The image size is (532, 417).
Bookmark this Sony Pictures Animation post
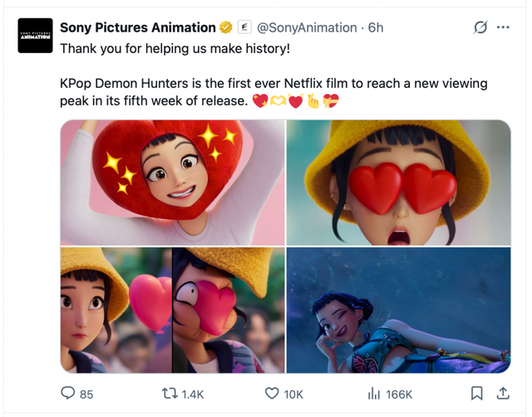point(477,393)
